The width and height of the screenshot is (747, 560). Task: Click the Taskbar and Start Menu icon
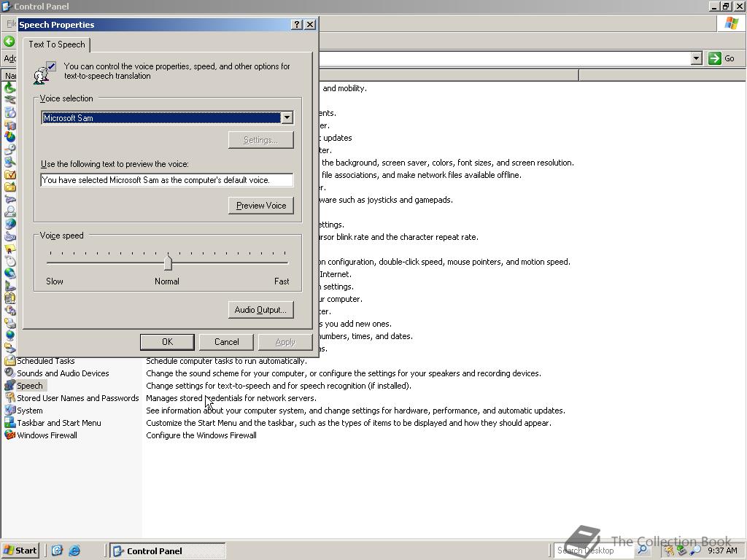click(x=9, y=422)
